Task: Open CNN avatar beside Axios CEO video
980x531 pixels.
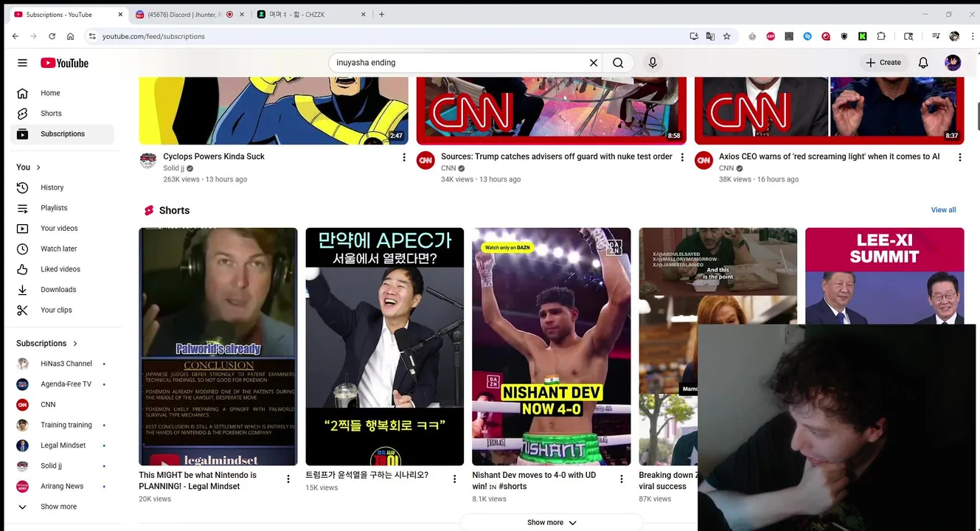Action: tap(703, 161)
